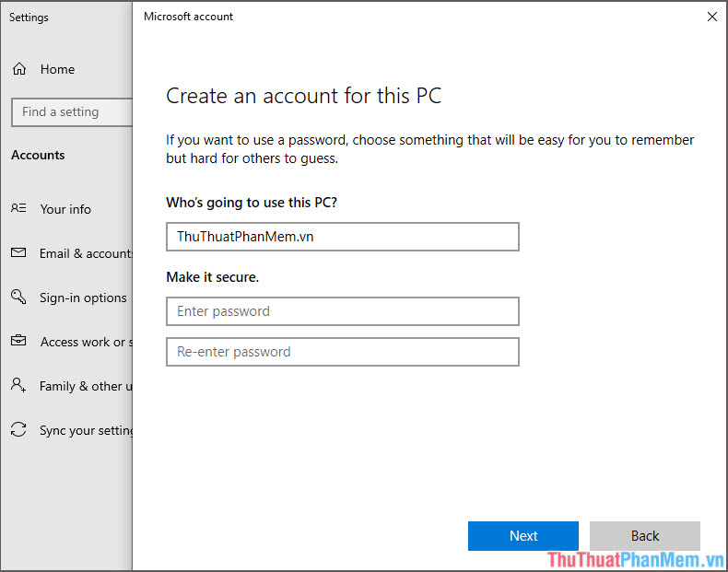Click the Microsoft account window title

tap(188, 17)
